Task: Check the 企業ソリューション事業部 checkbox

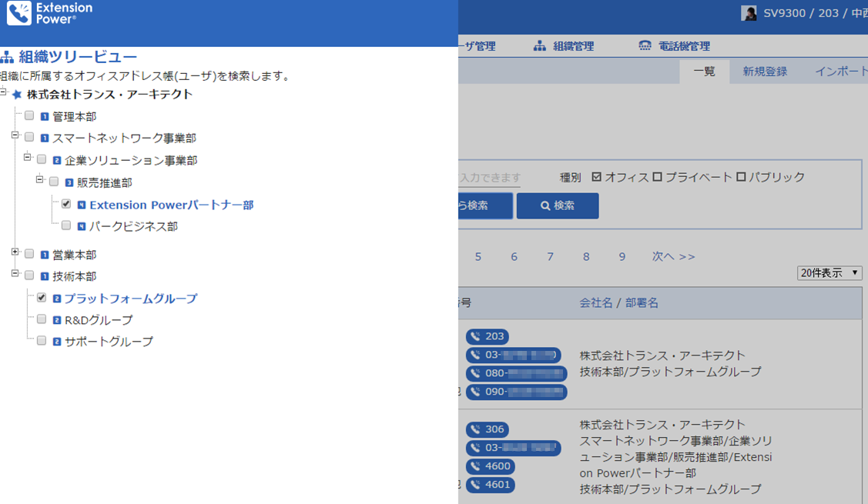Action: click(42, 159)
